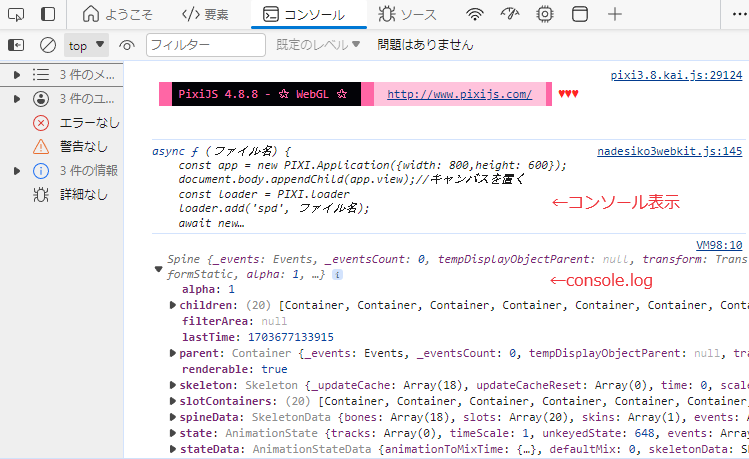The width and height of the screenshot is (749, 459).
Task: Open the top context dropdown
Action: click(87, 45)
